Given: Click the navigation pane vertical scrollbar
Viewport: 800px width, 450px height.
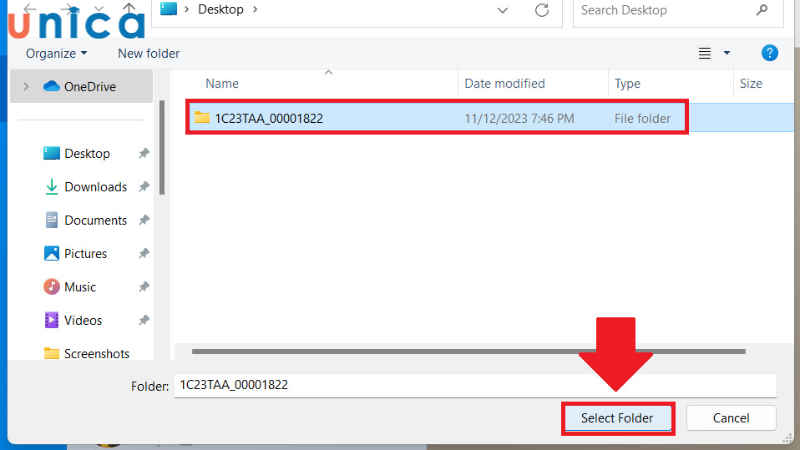Looking at the screenshot, I should pyautogui.click(x=162, y=147).
